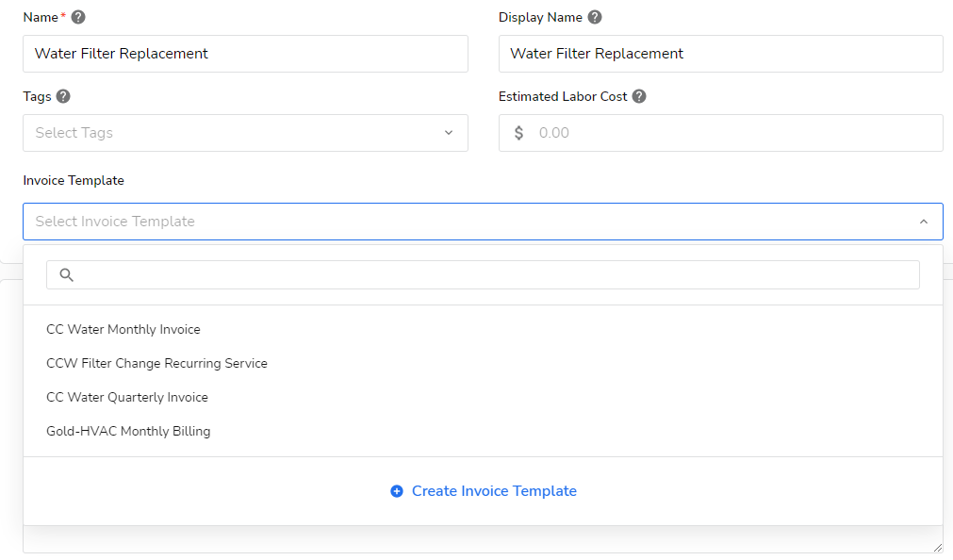This screenshot has width=953, height=560.
Task: Click into the Display Name field
Action: (720, 54)
